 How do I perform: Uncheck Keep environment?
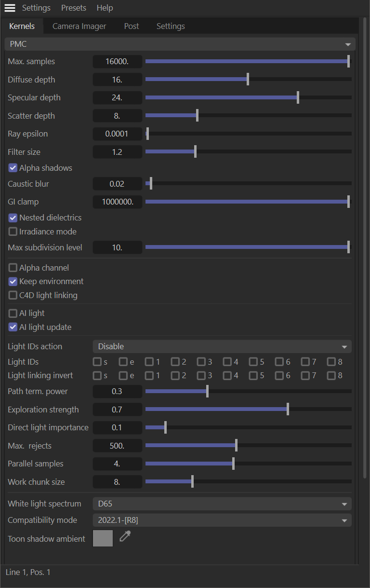pyautogui.click(x=13, y=281)
